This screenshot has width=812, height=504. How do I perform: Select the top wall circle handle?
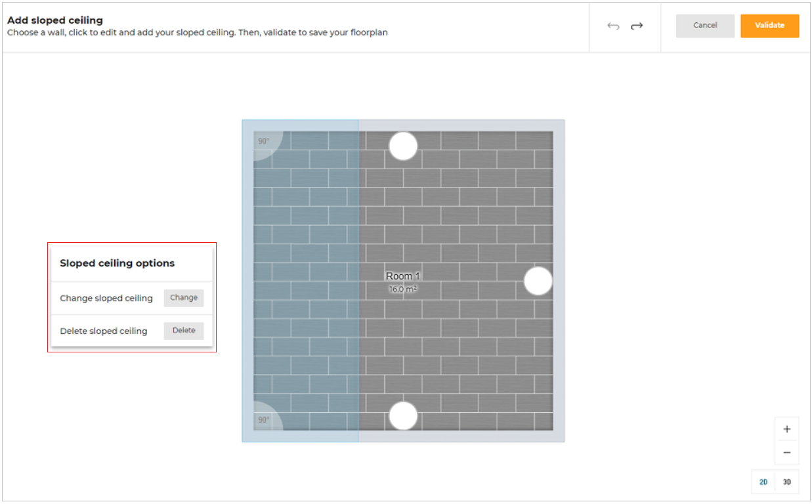pos(403,146)
